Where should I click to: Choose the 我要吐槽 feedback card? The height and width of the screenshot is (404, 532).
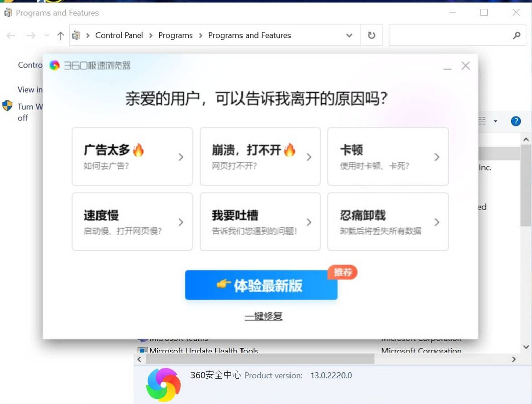[260, 222]
